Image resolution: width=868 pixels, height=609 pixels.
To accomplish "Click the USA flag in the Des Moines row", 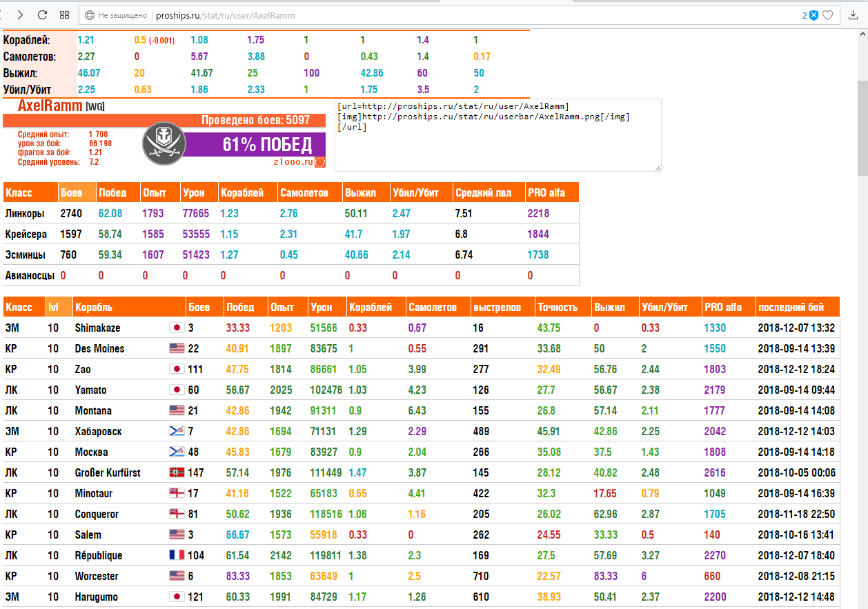I will point(175,348).
